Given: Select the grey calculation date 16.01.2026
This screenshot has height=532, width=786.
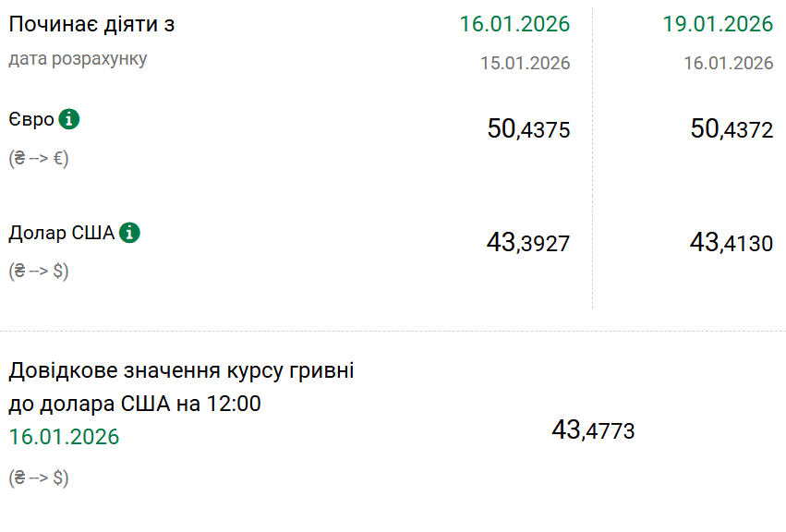Looking at the screenshot, I should [x=728, y=64].
